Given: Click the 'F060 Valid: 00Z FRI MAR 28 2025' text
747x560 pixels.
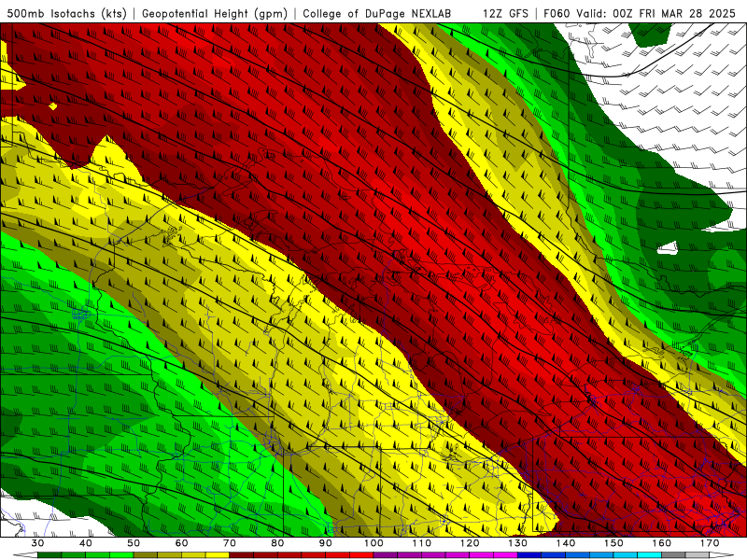Looking at the screenshot, I should pyautogui.click(x=640, y=13).
